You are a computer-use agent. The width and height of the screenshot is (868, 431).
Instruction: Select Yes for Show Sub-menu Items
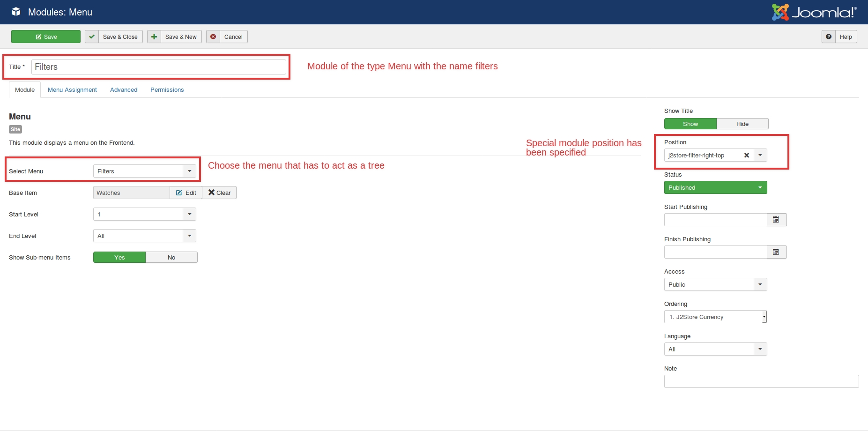point(119,258)
